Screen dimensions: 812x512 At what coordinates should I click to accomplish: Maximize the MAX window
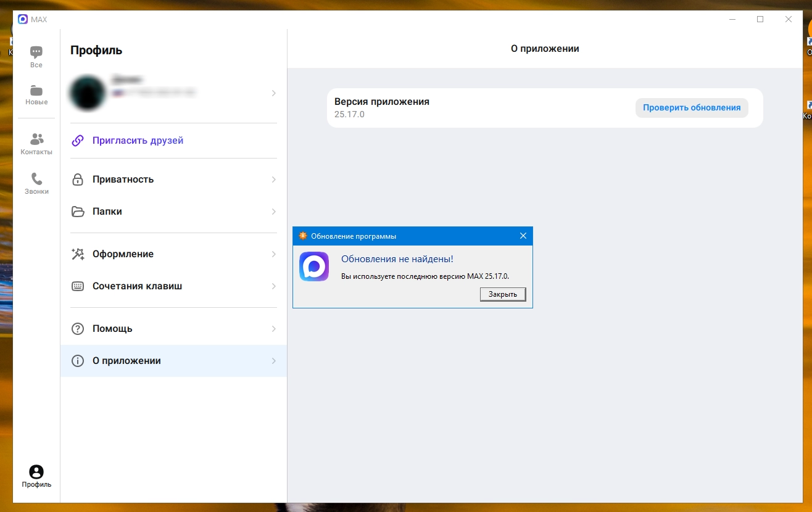(760, 19)
